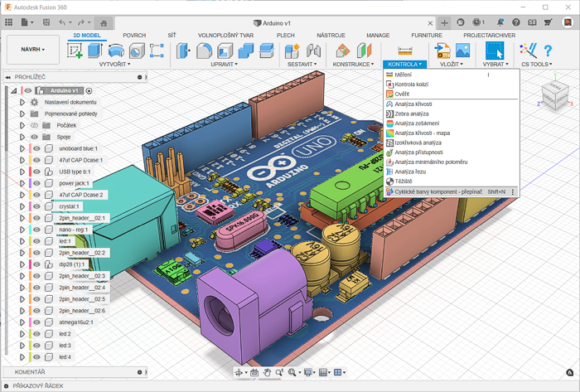Switch to the POVRCH tab
This screenshot has width=580, height=392.
(134, 35)
